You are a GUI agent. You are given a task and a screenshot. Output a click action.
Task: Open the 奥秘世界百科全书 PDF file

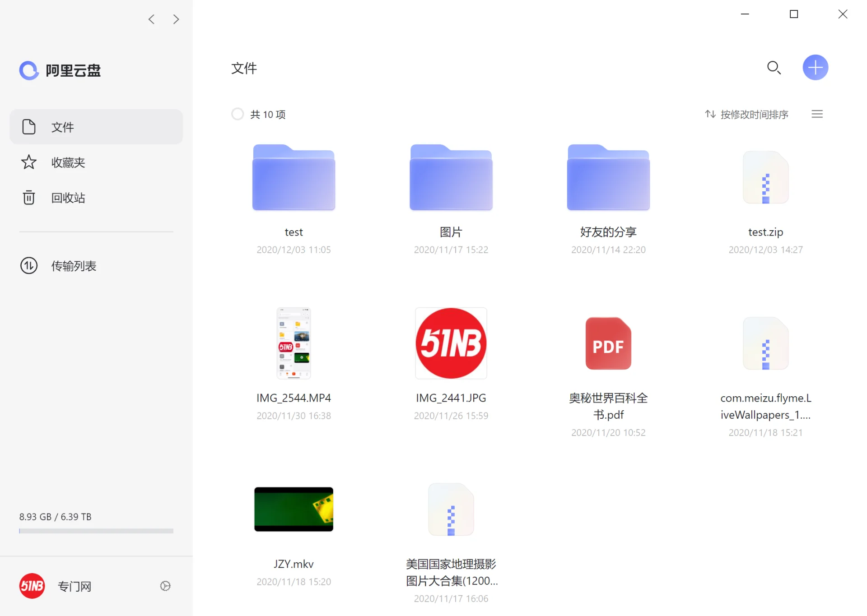(608, 343)
